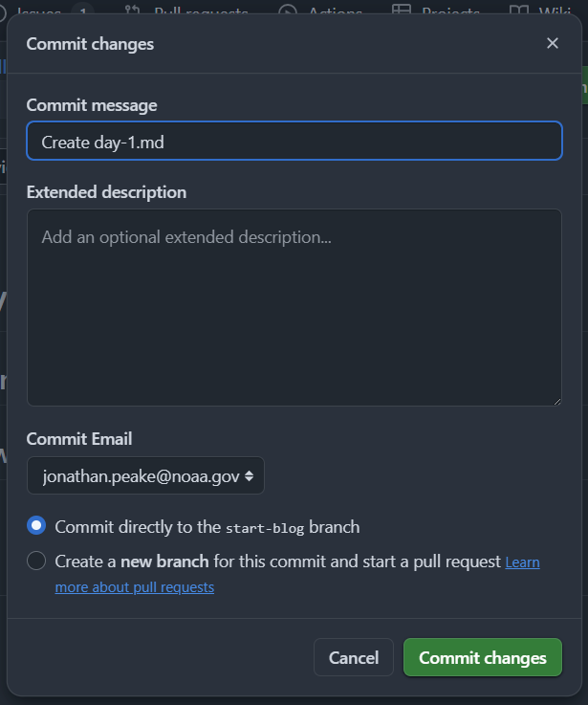
Task: Click the Cancel button
Action: pos(354,657)
